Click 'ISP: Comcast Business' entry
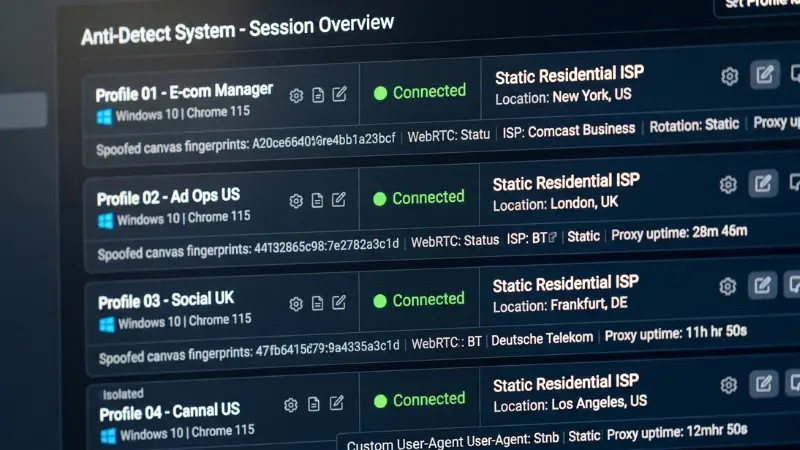The image size is (800, 450). 569,131
